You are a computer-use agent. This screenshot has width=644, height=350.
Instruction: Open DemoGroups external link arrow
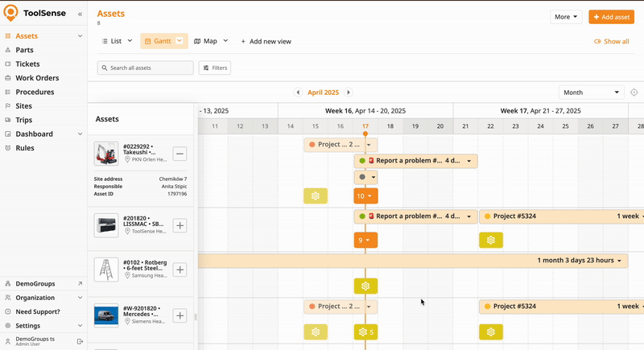click(80, 283)
